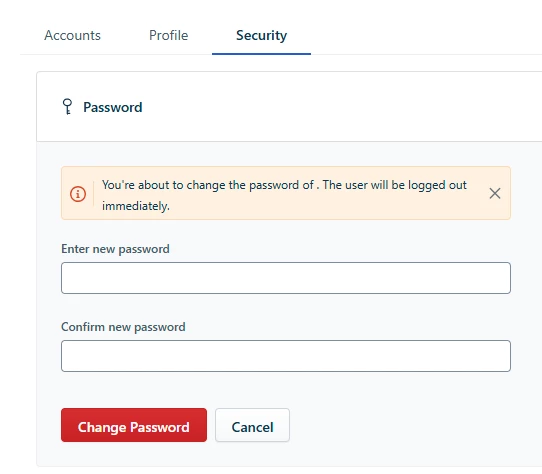
Task: Click the 'Confirm new password' label
Action: [x=123, y=327]
